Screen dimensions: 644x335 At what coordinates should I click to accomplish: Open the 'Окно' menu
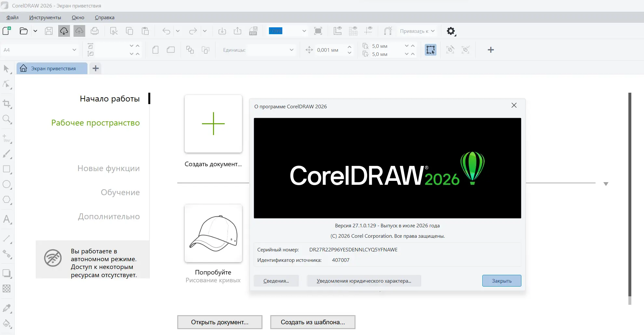tap(78, 18)
